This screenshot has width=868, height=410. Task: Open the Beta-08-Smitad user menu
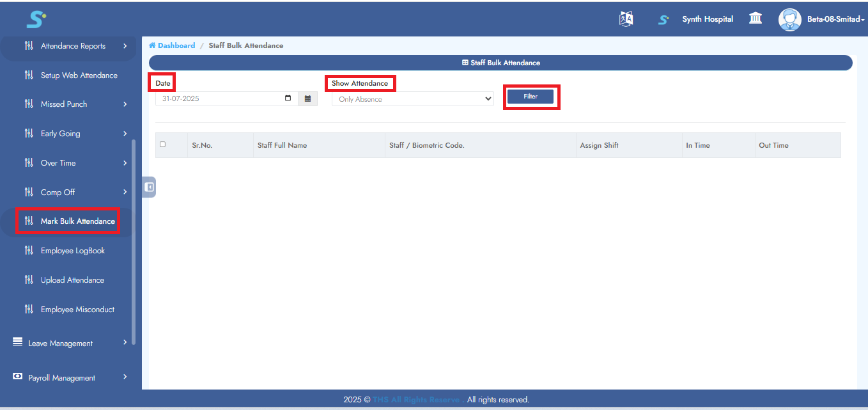[x=835, y=19]
